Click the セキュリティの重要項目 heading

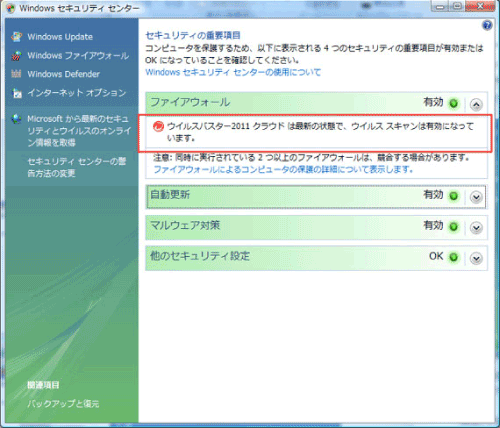click(x=193, y=35)
